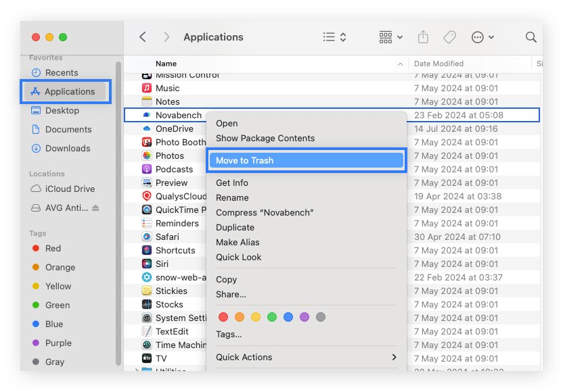Select the Novabench app icon

146,115
